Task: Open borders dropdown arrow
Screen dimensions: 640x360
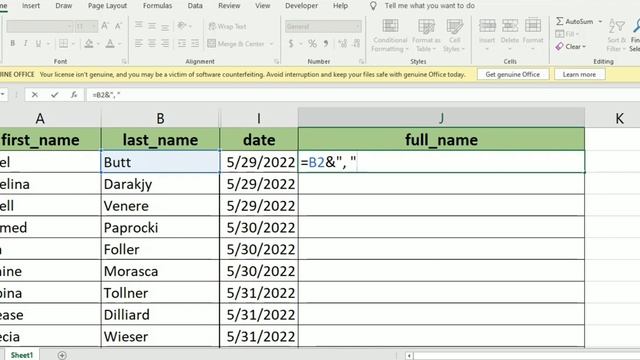Action: 73,44
